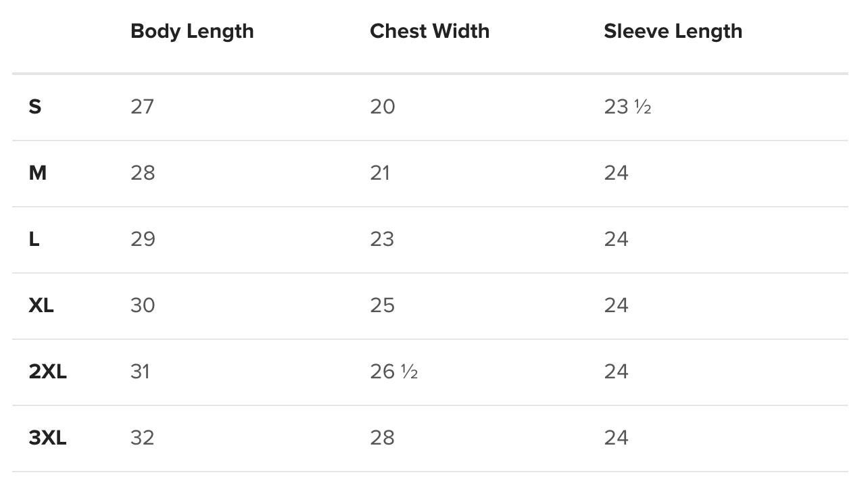Viewport: 868px width, 477px height.
Task: Select the S size row label
Action: tap(35, 107)
